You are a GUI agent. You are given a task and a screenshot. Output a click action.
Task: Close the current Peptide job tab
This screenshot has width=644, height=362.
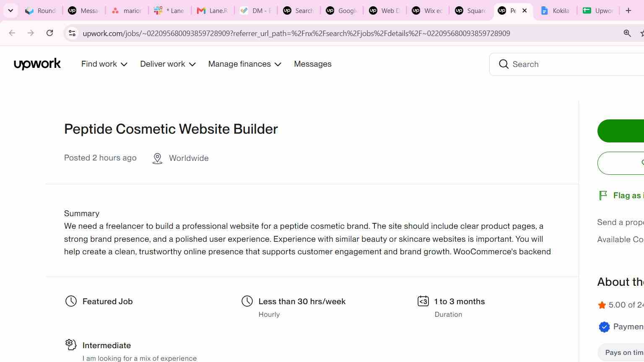[x=525, y=10]
